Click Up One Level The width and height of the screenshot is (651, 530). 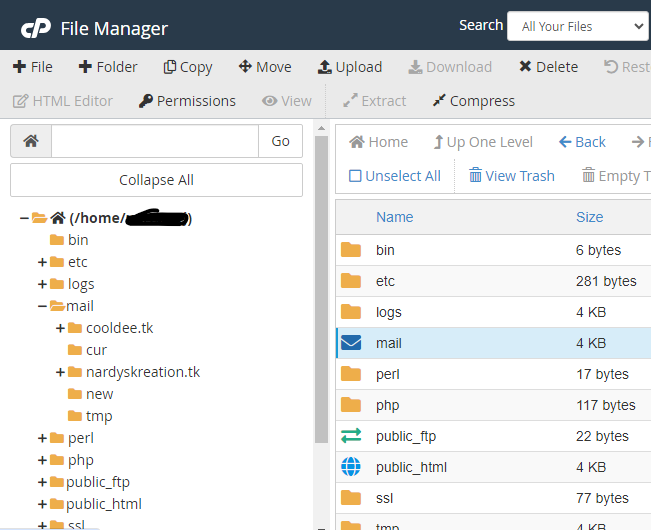483,142
